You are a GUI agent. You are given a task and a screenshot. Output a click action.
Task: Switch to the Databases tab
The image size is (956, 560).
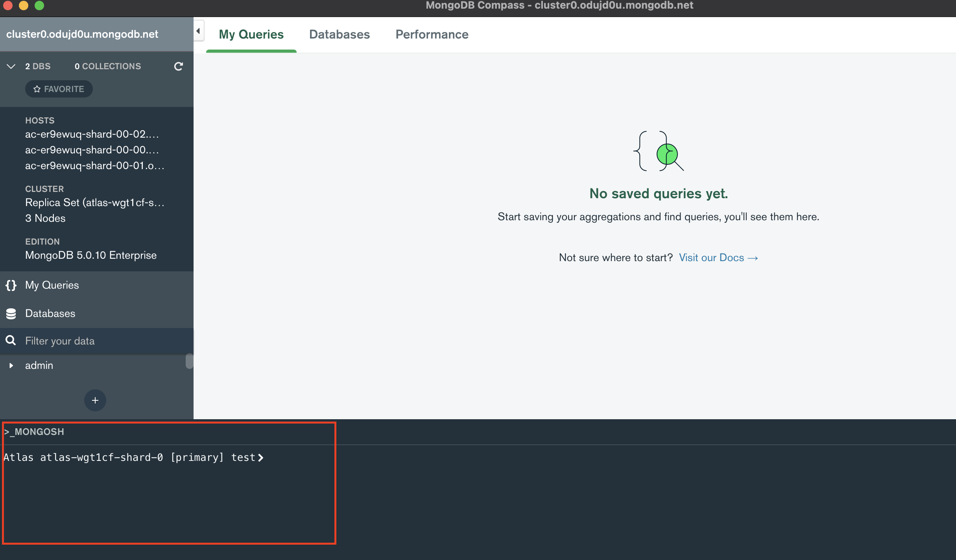click(x=339, y=35)
